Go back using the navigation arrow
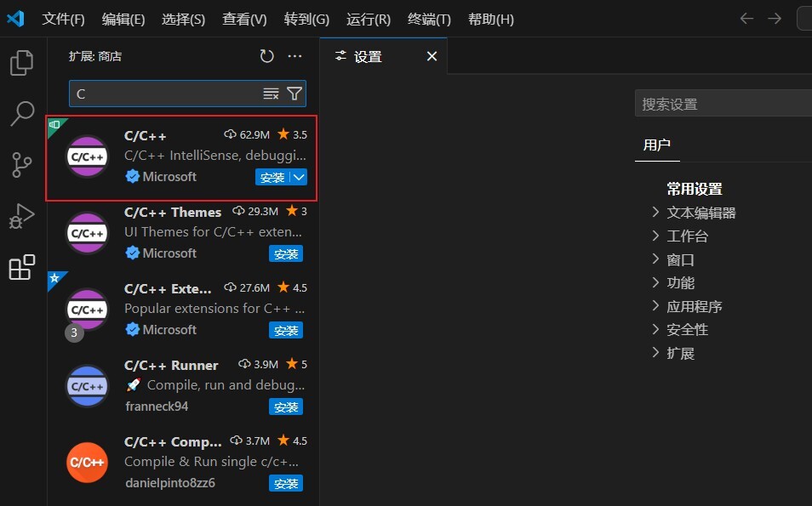Image resolution: width=812 pixels, height=506 pixels. click(746, 19)
